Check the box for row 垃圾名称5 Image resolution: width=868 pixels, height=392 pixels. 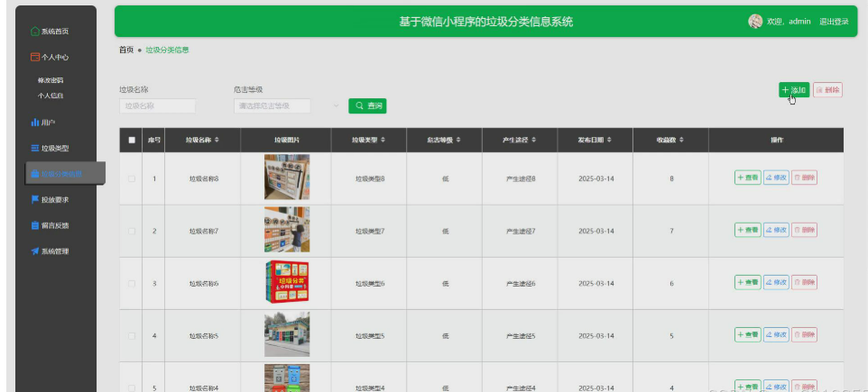click(x=132, y=335)
